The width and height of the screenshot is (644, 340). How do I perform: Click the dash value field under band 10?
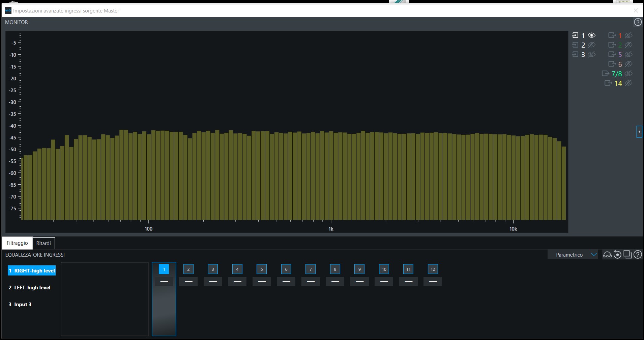coord(384,281)
